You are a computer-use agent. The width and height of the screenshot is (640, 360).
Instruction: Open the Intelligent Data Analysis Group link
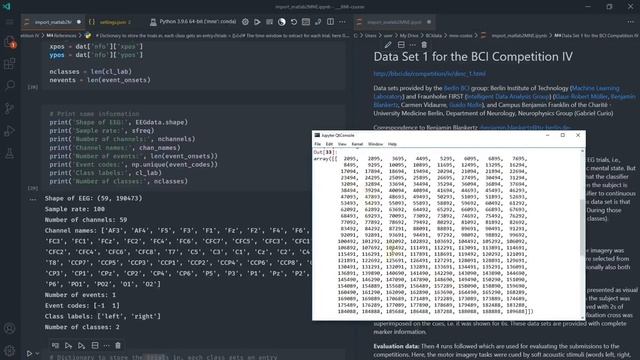(508, 97)
